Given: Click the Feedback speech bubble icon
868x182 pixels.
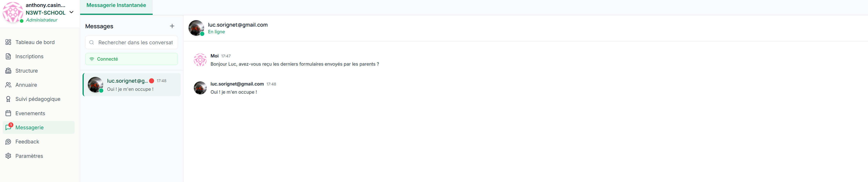Looking at the screenshot, I should click(8, 142).
